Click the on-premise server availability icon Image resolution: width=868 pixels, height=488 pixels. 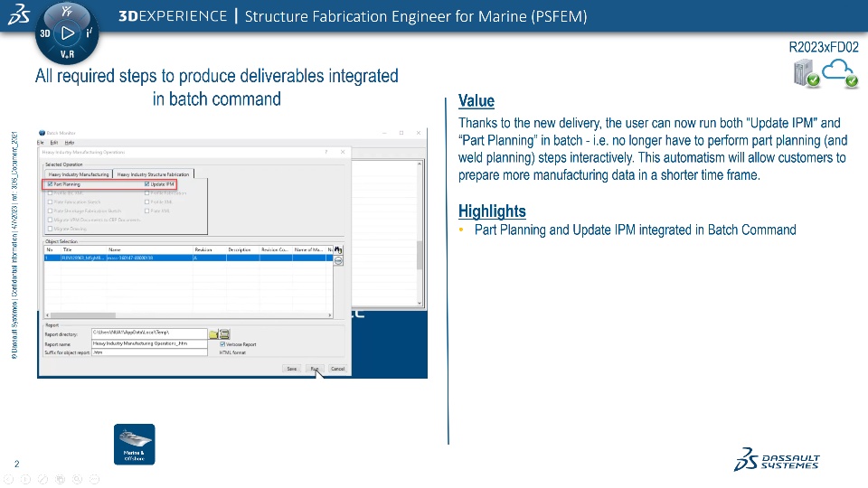(806, 73)
